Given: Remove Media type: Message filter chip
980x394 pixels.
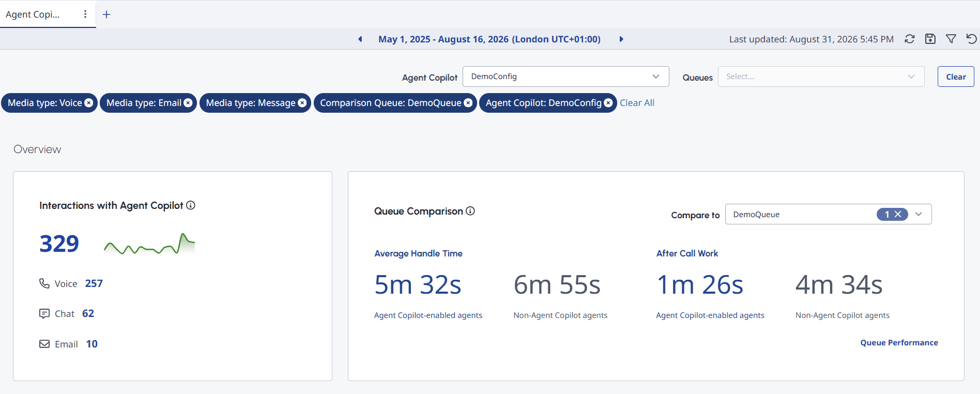Looking at the screenshot, I should coord(302,103).
